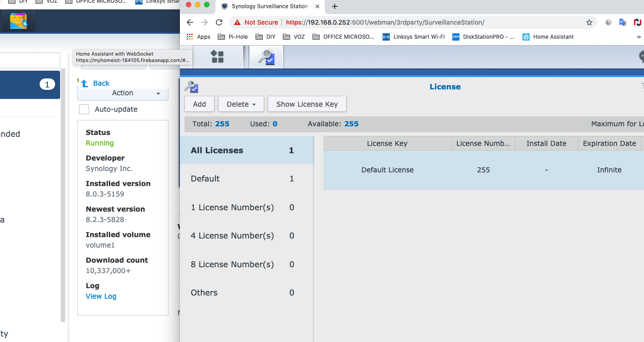Reload the Surveillance Station page
The height and width of the screenshot is (342, 644).
[219, 22]
